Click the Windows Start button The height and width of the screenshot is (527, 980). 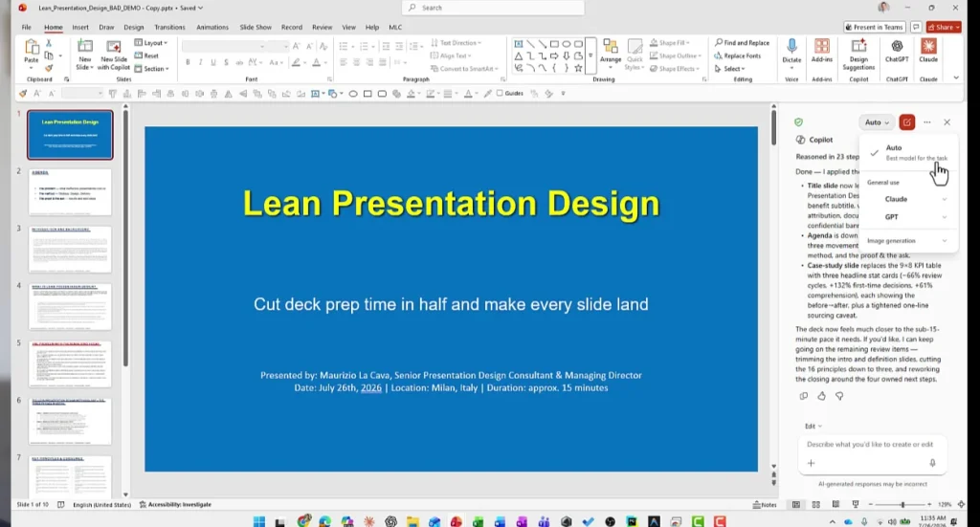[x=259, y=521]
